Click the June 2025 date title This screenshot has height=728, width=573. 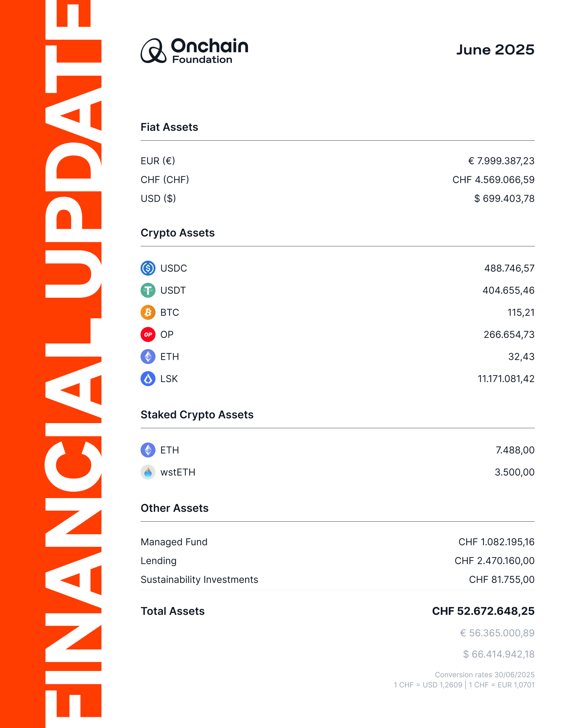tap(495, 50)
